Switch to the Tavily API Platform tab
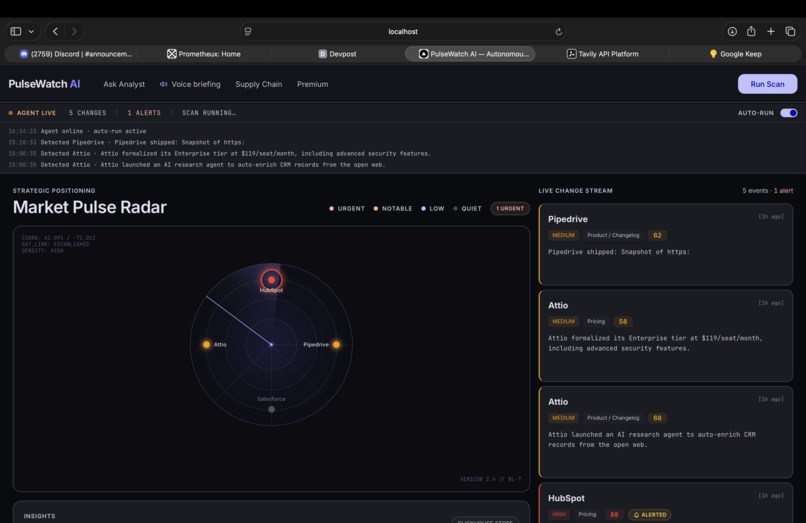806x523 pixels. click(x=602, y=54)
